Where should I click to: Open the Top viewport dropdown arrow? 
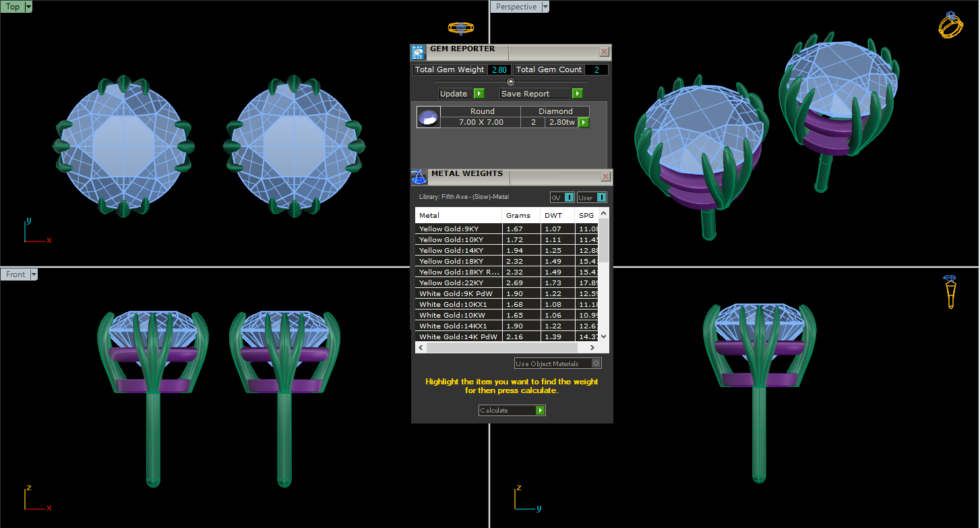(x=28, y=7)
